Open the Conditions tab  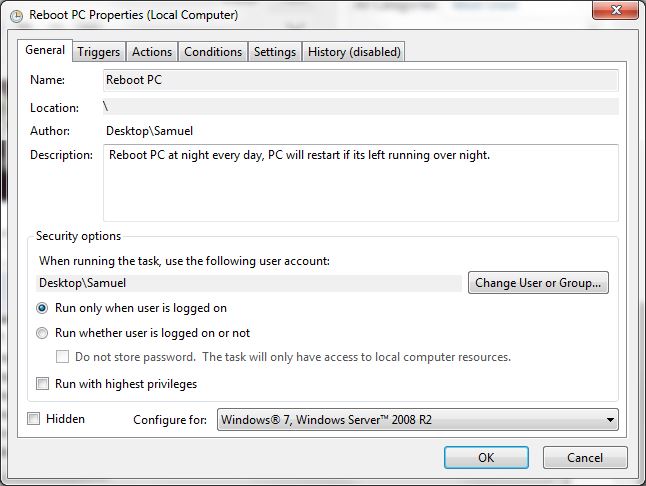tap(213, 52)
